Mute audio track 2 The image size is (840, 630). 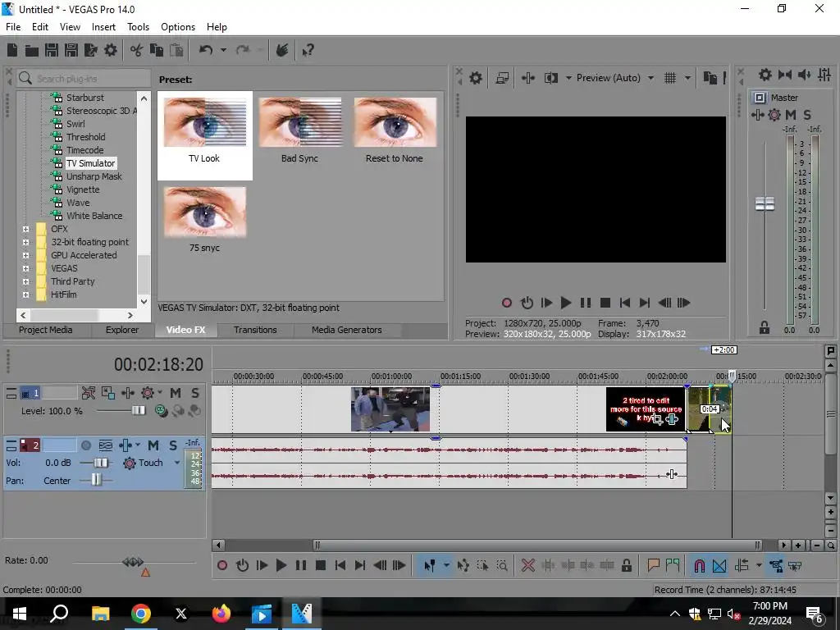[153, 445]
